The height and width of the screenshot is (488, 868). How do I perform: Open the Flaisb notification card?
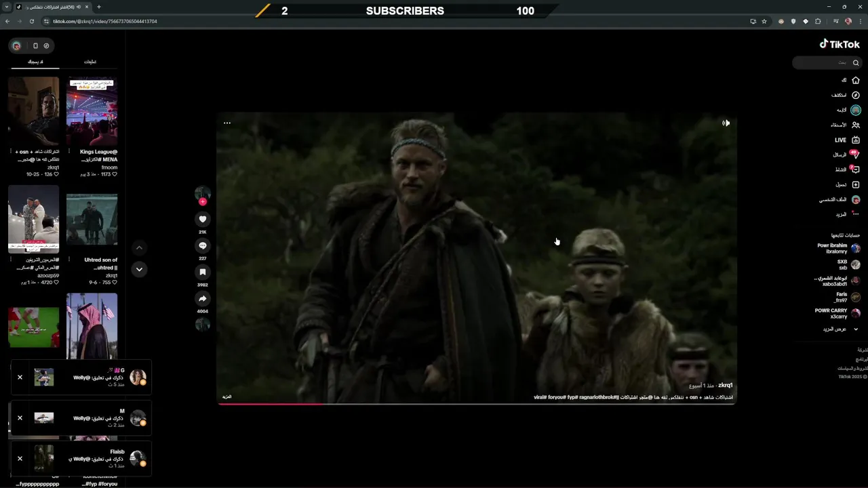click(81, 458)
